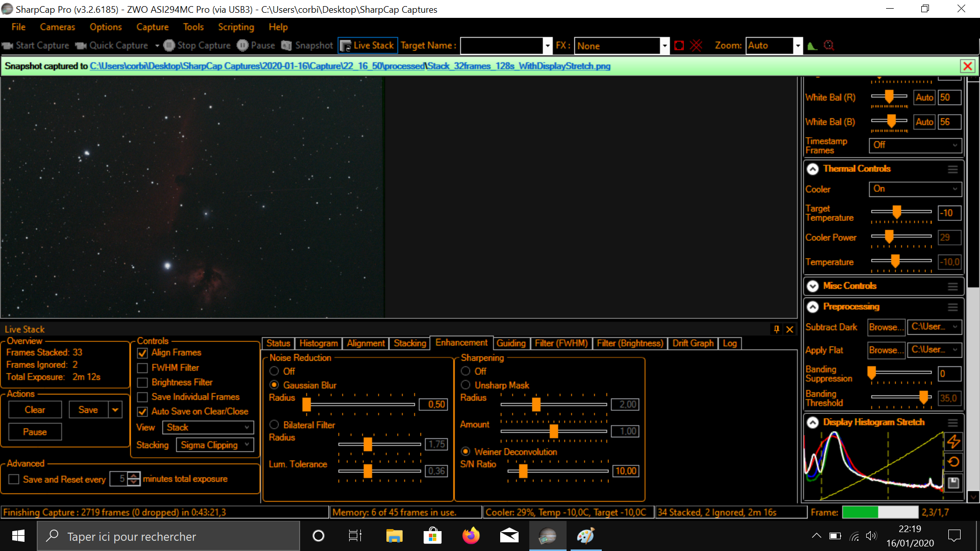Collapse the Preprocessing section
Viewport: 980px width, 551px height.
coord(813,307)
